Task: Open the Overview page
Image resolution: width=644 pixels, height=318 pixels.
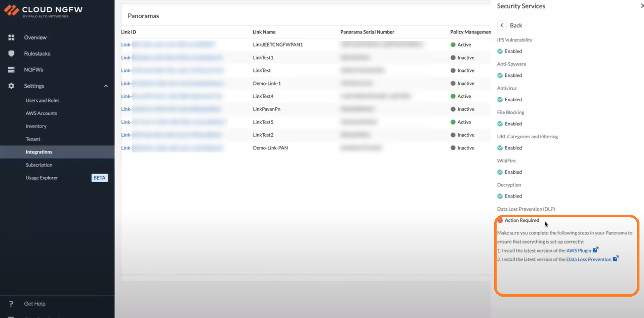Action: click(35, 37)
